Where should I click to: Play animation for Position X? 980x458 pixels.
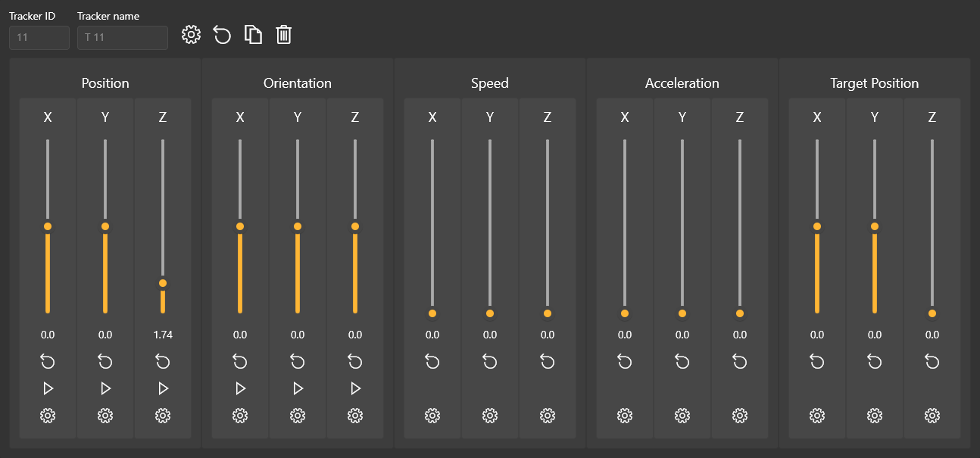pos(48,388)
